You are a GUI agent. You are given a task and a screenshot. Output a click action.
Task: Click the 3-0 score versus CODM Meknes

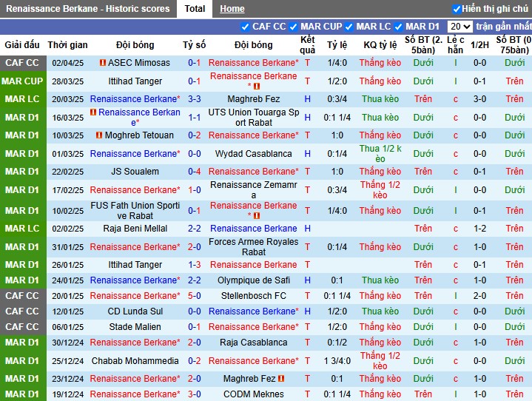(x=195, y=394)
